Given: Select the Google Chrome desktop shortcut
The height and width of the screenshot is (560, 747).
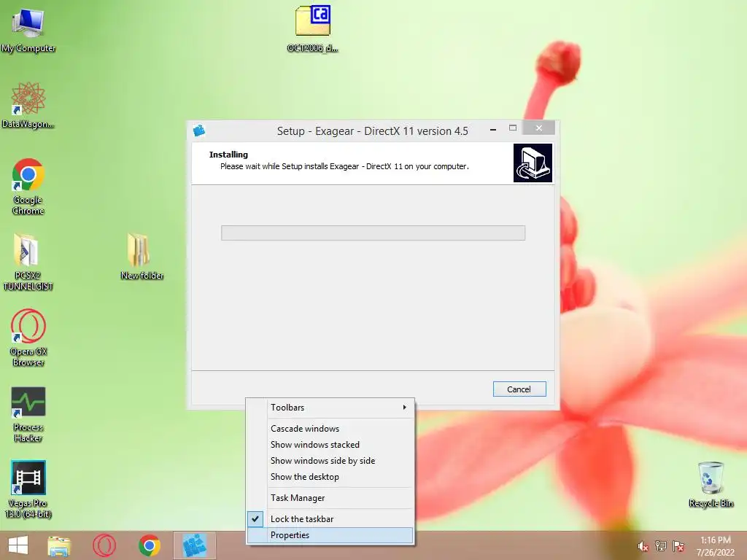Looking at the screenshot, I should (28, 186).
